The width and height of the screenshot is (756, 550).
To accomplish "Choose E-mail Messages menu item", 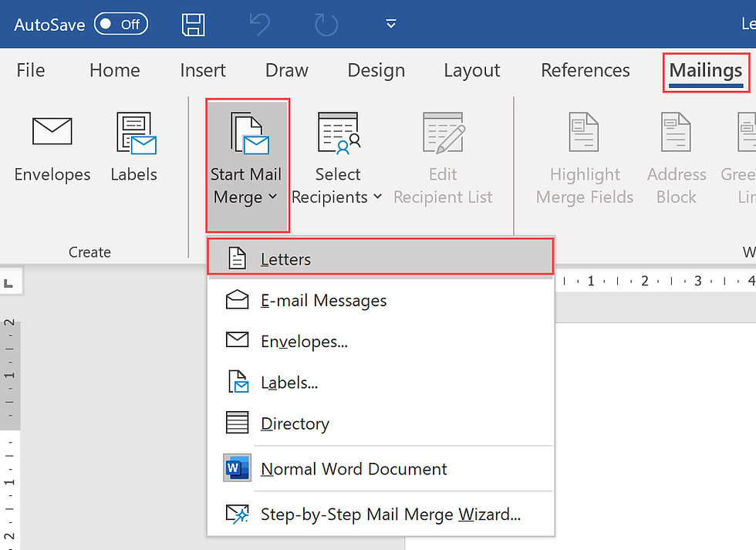I will click(x=380, y=300).
